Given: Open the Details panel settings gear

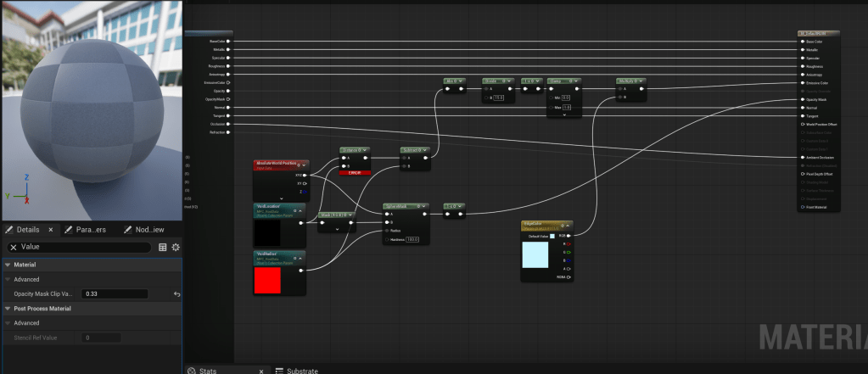Looking at the screenshot, I should click(176, 247).
